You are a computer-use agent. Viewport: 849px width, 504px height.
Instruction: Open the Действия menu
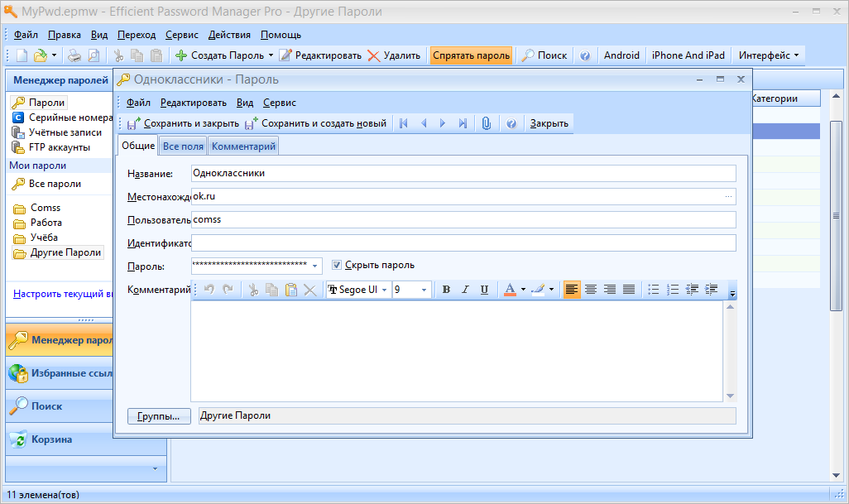229,35
